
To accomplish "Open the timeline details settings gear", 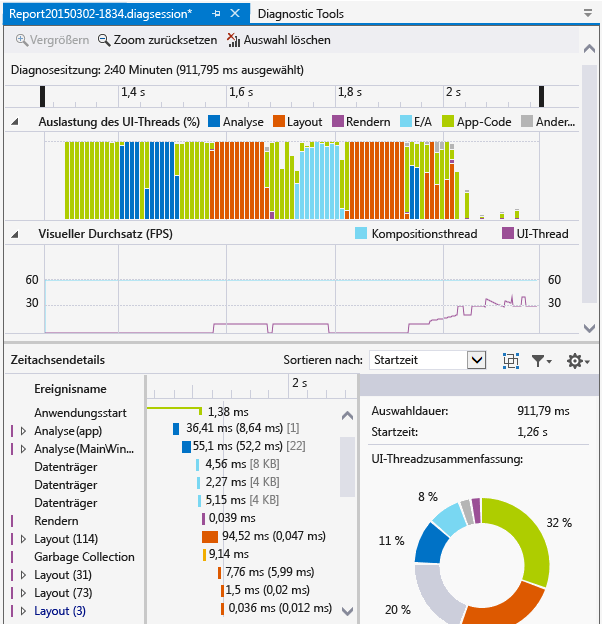I will pyautogui.click(x=576, y=360).
